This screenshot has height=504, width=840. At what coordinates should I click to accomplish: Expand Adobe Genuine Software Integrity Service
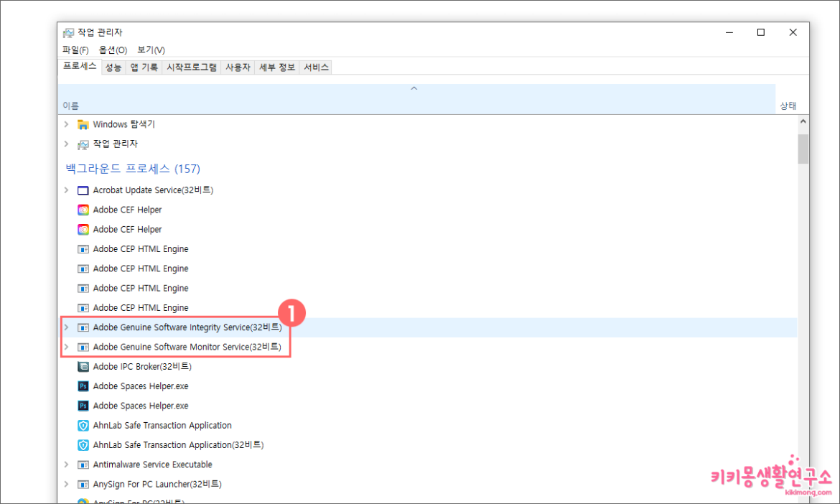67,327
